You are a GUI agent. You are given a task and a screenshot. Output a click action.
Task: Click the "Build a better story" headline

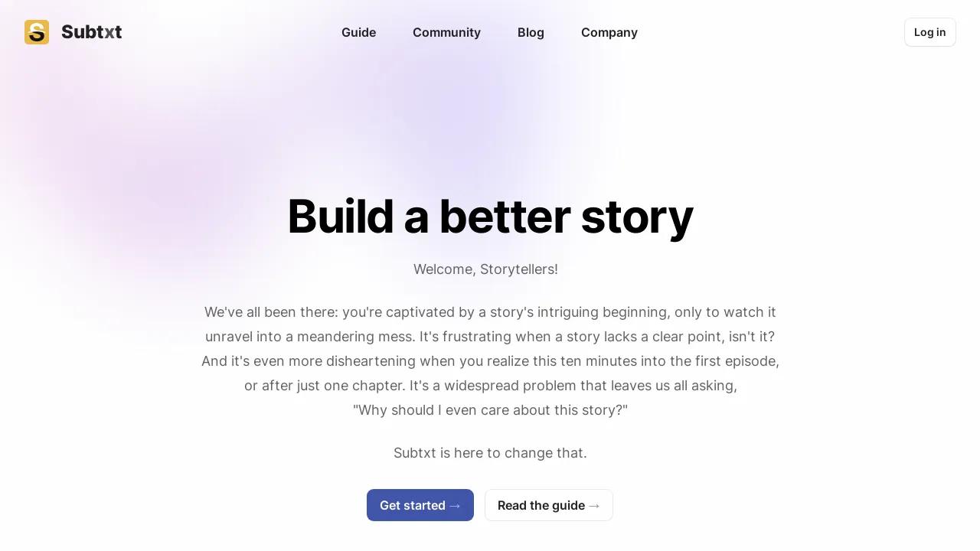490,217
